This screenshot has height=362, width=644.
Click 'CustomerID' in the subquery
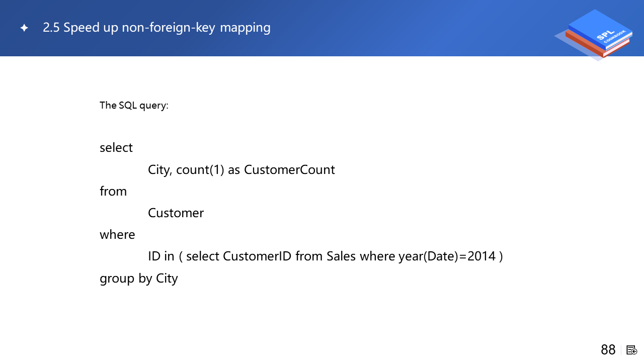tap(257, 256)
